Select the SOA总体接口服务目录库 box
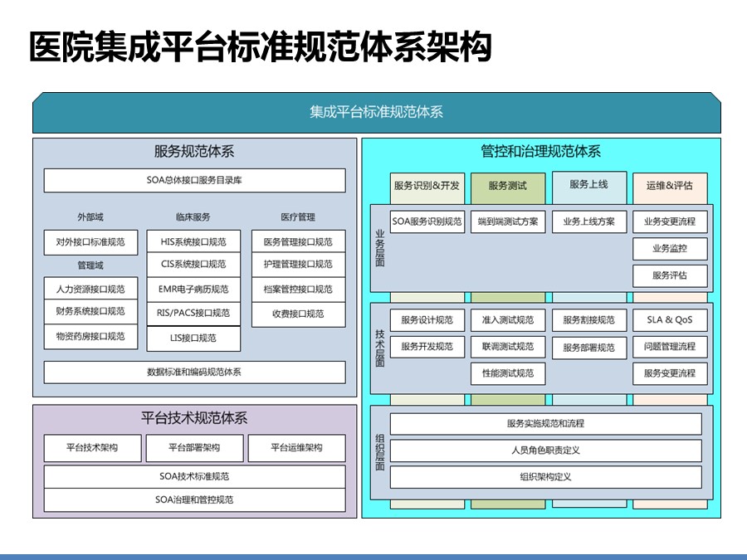 pos(194,181)
